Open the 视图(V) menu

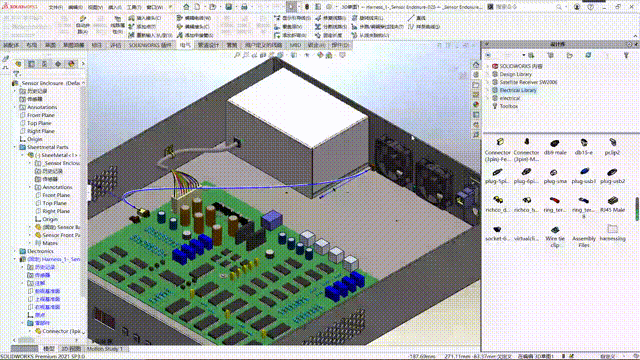click(x=95, y=7)
